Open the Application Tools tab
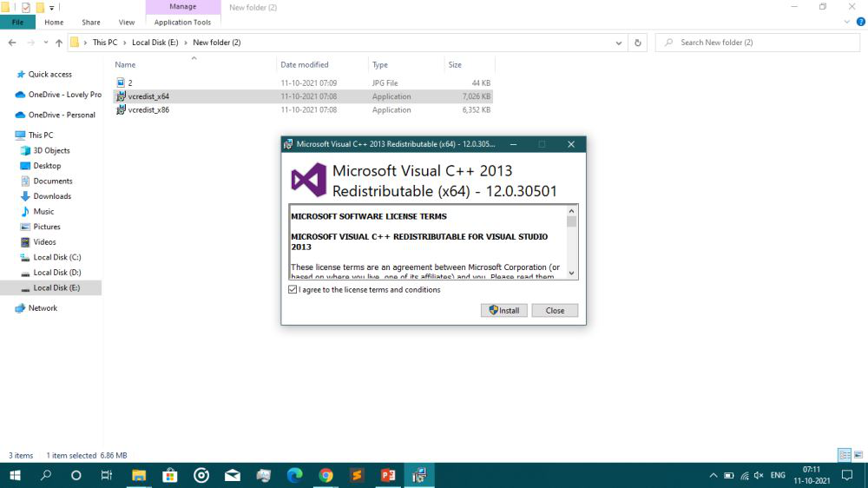Screen dimensions: 868x488 pos(182,23)
